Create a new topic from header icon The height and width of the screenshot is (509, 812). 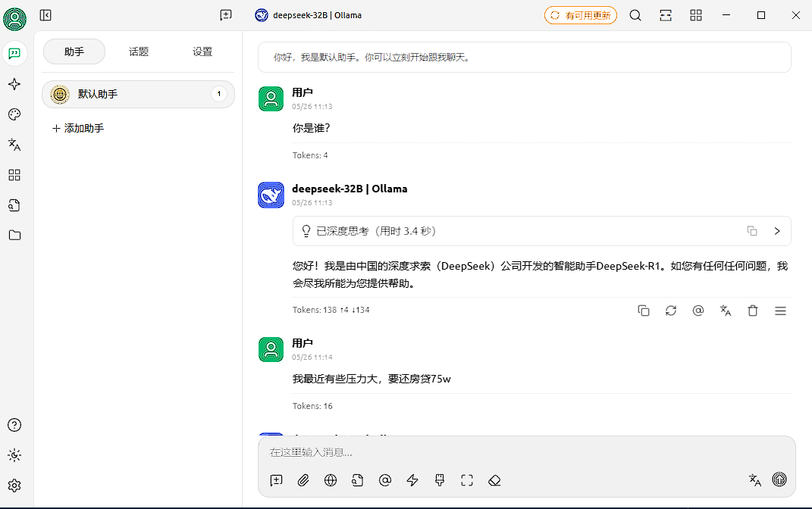[226, 15]
